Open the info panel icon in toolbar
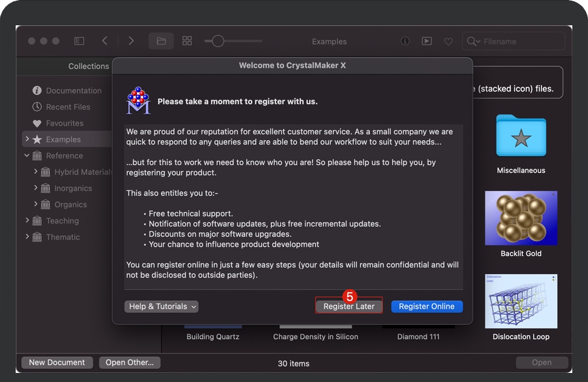The width and height of the screenshot is (588, 382). pos(405,41)
